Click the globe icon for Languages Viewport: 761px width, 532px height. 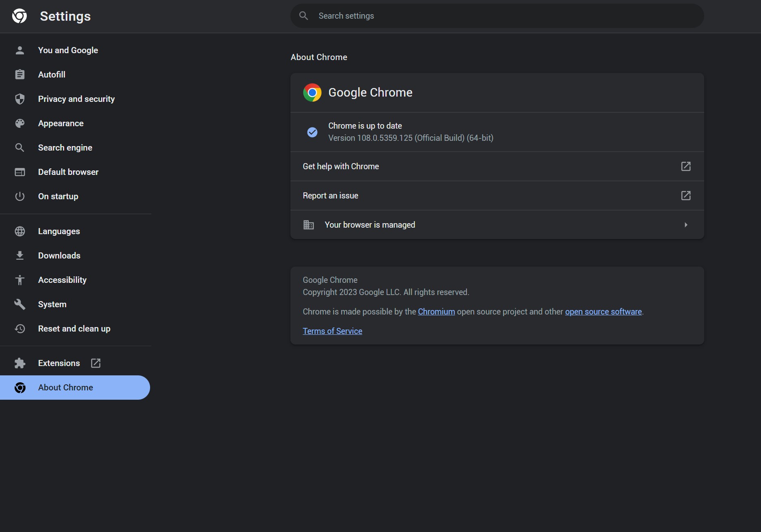[x=19, y=231]
